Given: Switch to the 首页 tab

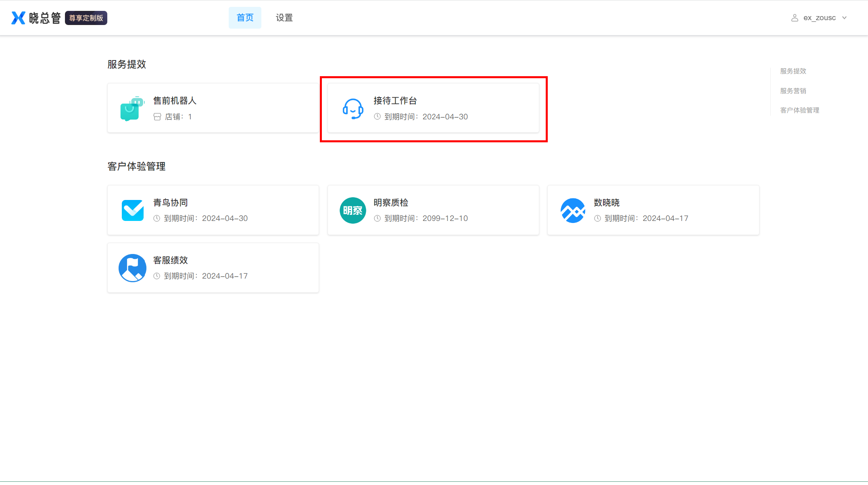Looking at the screenshot, I should 245,18.
